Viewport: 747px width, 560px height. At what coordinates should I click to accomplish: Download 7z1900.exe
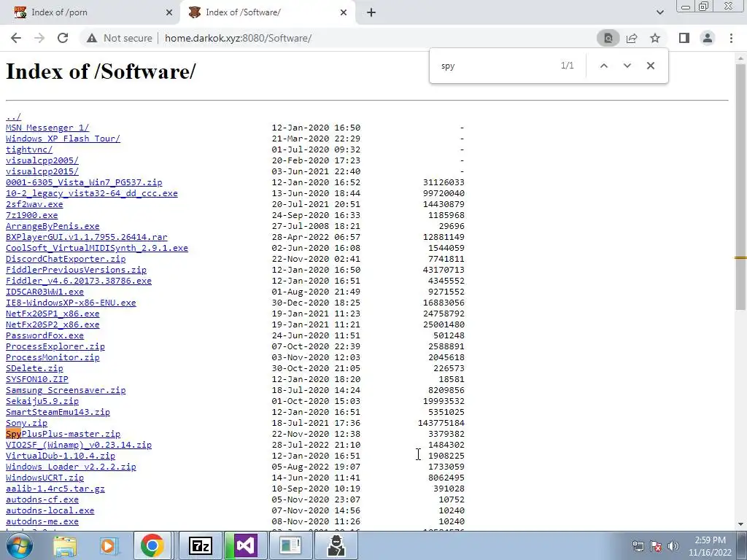point(31,215)
